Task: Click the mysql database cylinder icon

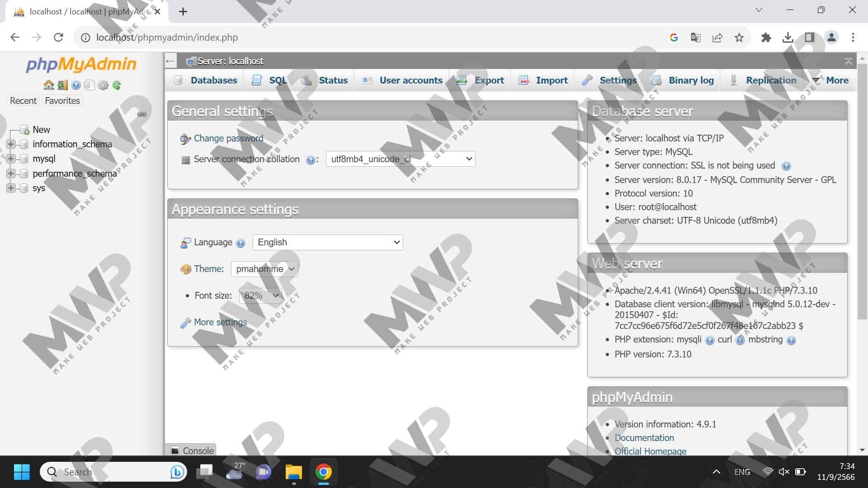Action: coord(24,159)
